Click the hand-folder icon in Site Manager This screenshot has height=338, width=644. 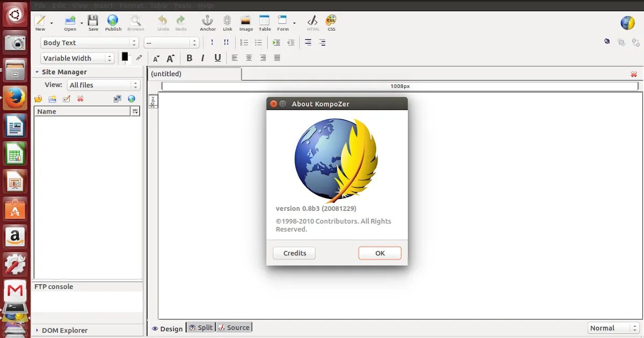pos(38,99)
